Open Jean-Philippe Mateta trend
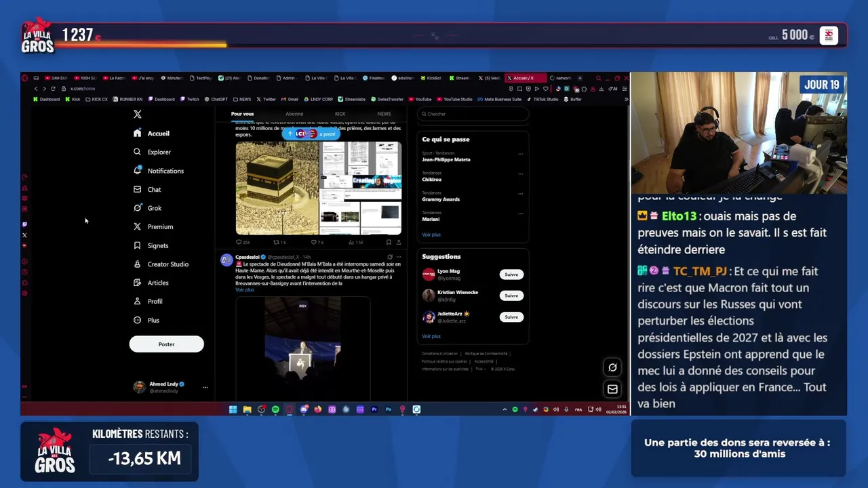The width and height of the screenshot is (868, 488). (446, 159)
